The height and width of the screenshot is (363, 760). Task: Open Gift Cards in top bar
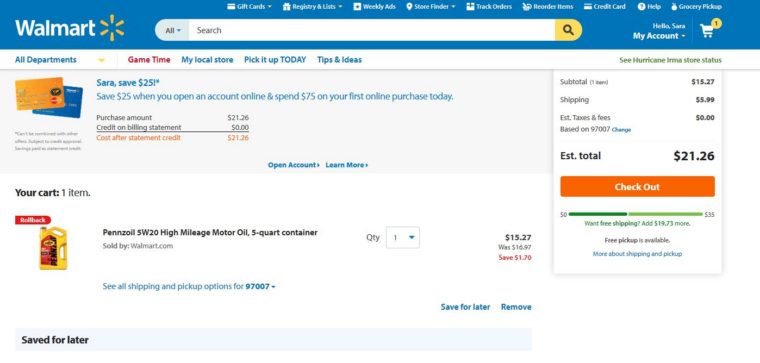coord(249,7)
